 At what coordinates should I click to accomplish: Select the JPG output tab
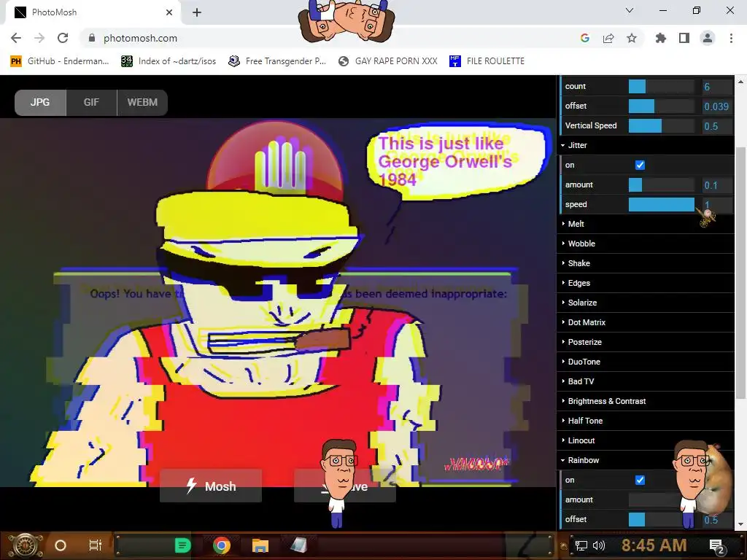click(x=41, y=102)
